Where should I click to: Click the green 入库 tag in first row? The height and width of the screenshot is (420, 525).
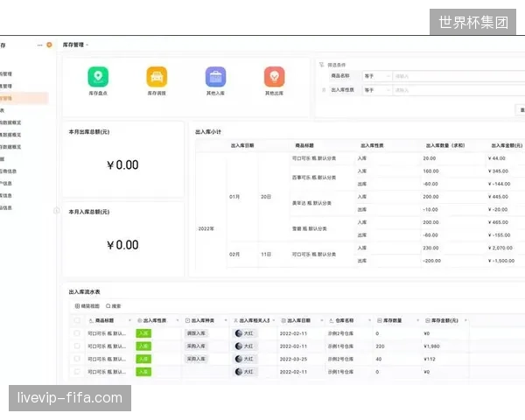143,333
